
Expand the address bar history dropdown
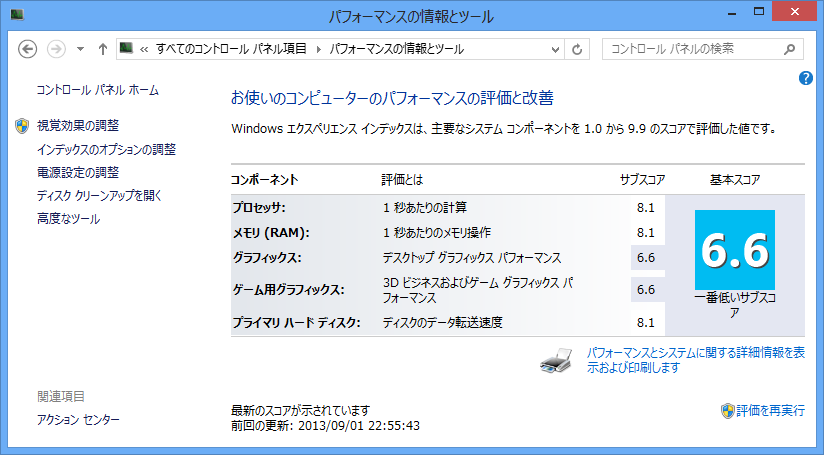click(555, 49)
